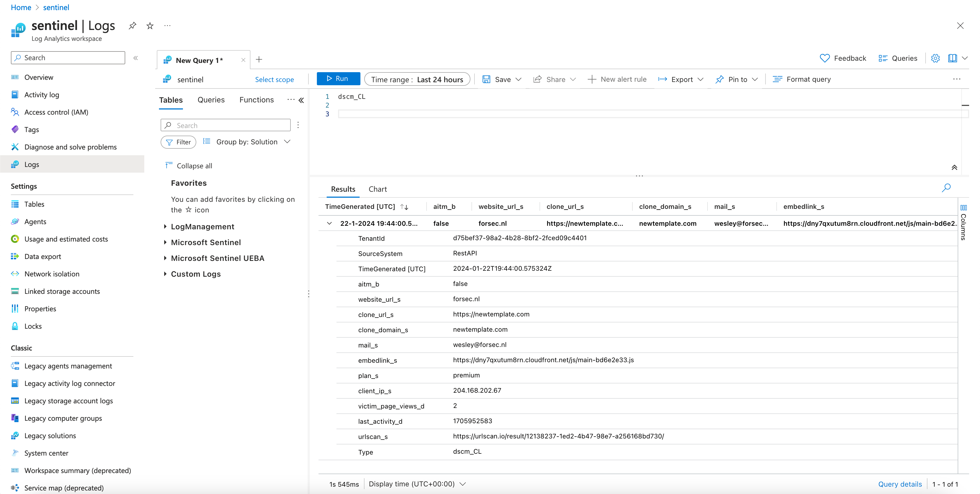The height and width of the screenshot is (494, 980).
Task: Collapse the query editor with double chevron
Action: (x=954, y=167)
